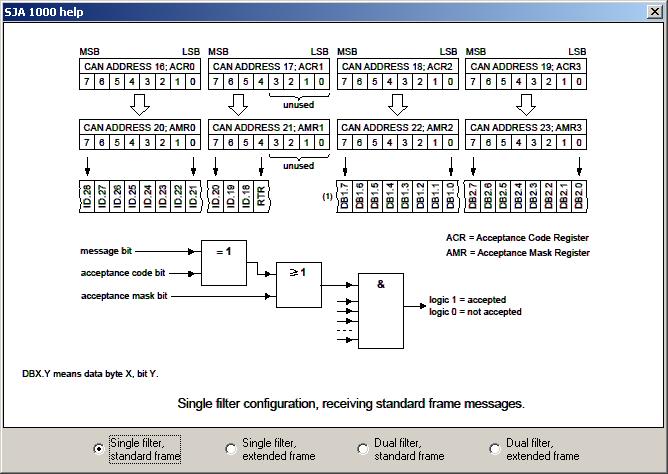Click 'logic 1 = accepted' text
The height and width of the screenshot is (474, 668).
click(x=467, y=300)
